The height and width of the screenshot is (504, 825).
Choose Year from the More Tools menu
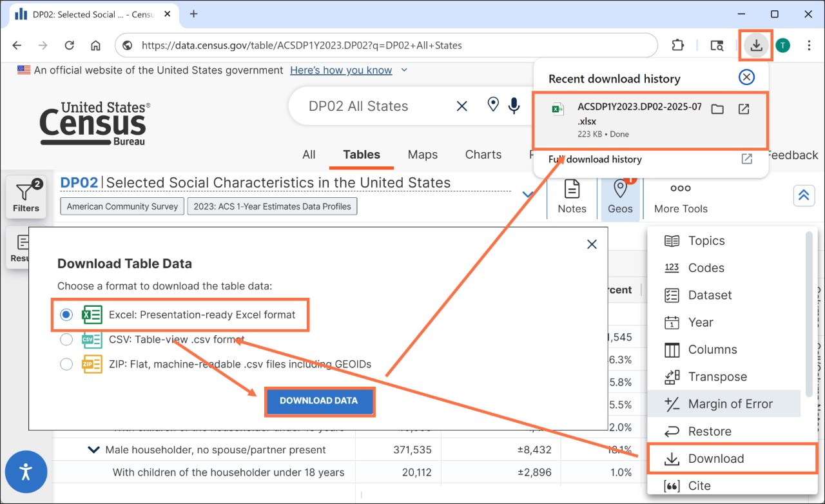[x=725, y=322]
